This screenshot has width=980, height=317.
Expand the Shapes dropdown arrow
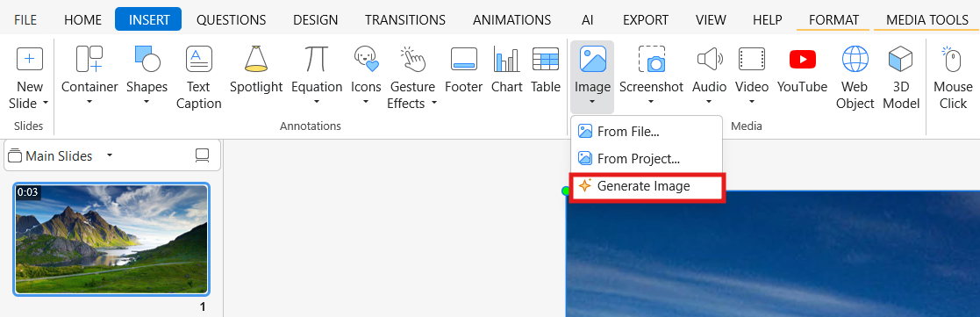[x=147, y=103]
